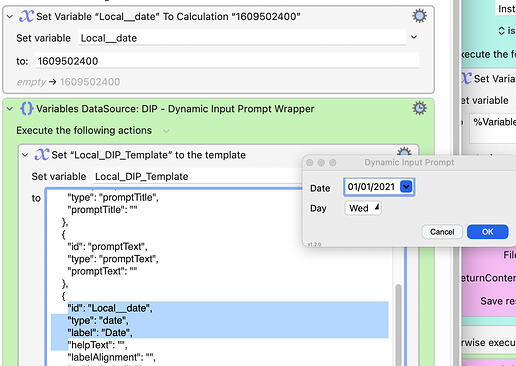Open dropdown next to Execute the following actions
516x366 pixels.
pos(166,131)
